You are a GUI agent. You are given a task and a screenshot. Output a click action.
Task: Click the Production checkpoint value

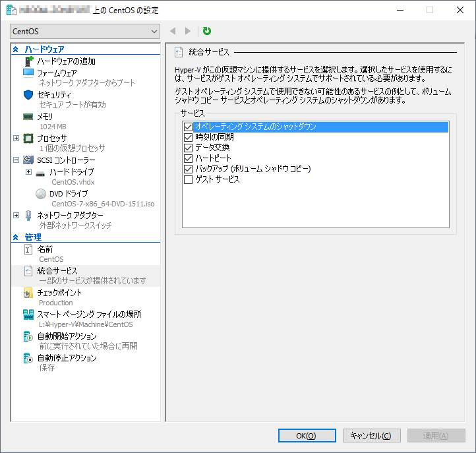pos(56,303)
